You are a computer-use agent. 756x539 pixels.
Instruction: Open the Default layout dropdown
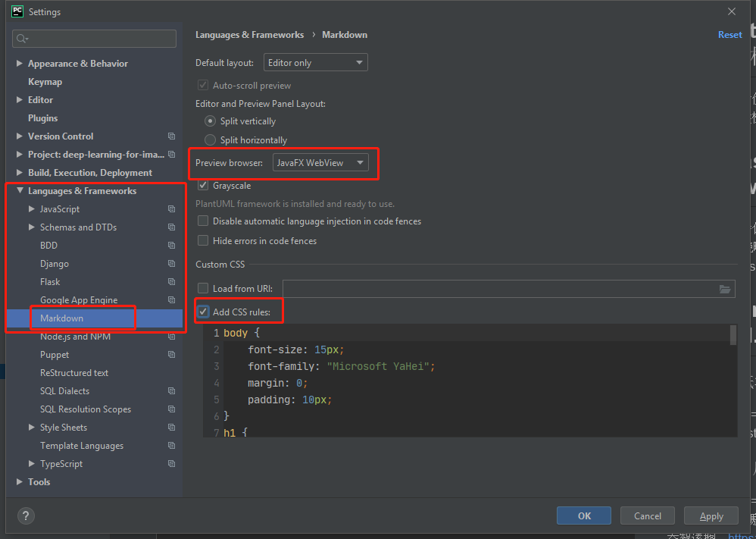[x=316, y=63]
